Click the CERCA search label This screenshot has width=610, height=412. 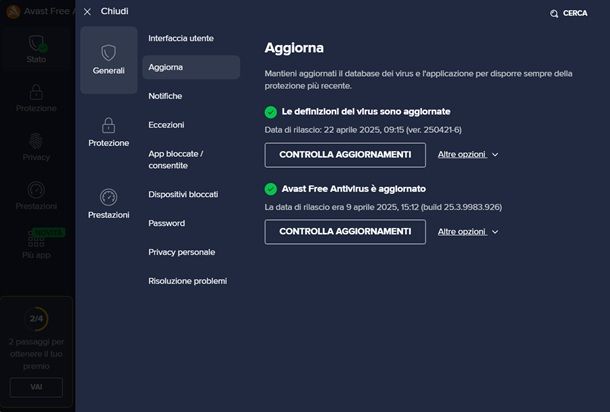tap(575, 13)
